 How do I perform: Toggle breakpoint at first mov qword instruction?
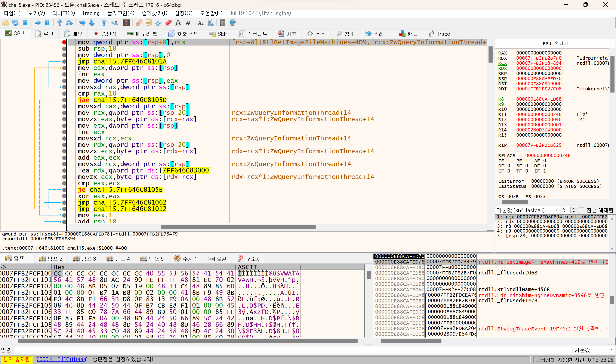click(64, 42)
